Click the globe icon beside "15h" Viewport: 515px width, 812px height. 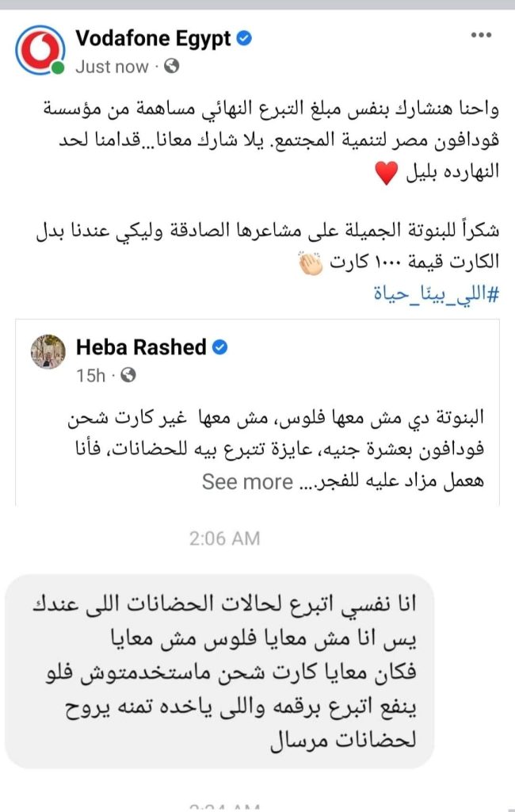[129, 374]
